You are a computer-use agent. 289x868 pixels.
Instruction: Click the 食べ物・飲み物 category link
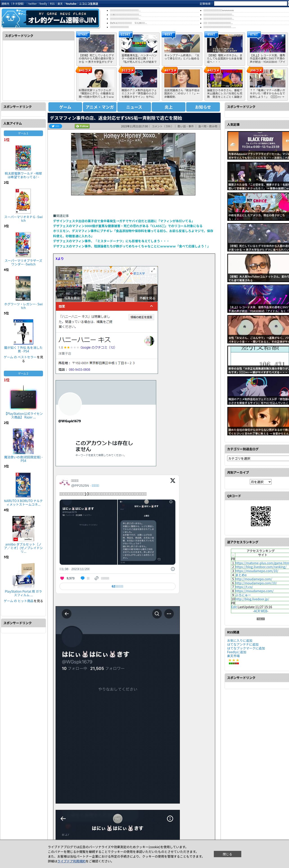point(208,126)
